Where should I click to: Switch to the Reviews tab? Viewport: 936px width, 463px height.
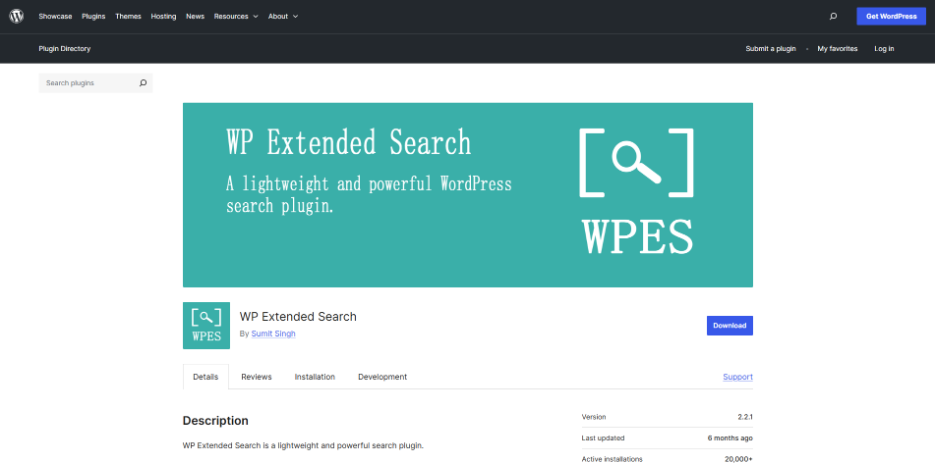tap(256, 377)
